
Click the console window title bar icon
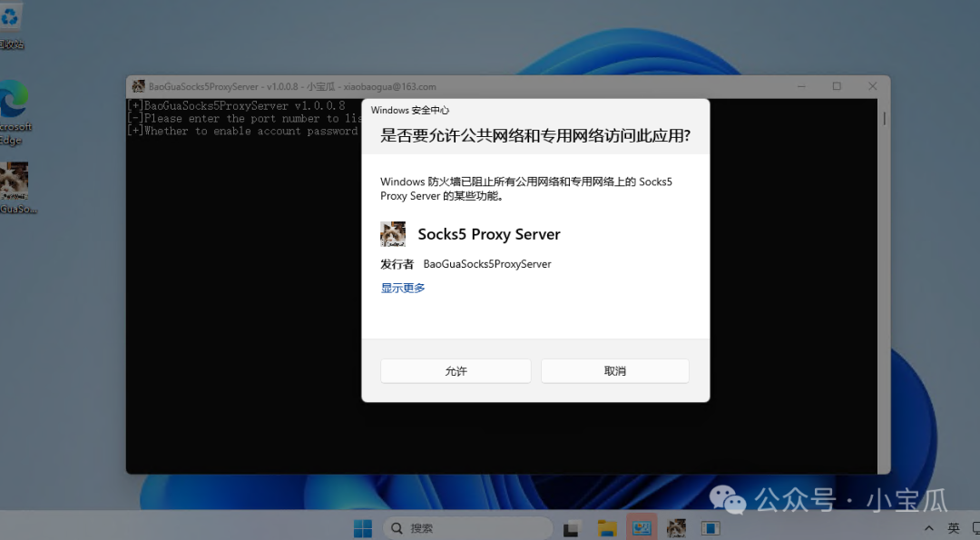point(138,86)
